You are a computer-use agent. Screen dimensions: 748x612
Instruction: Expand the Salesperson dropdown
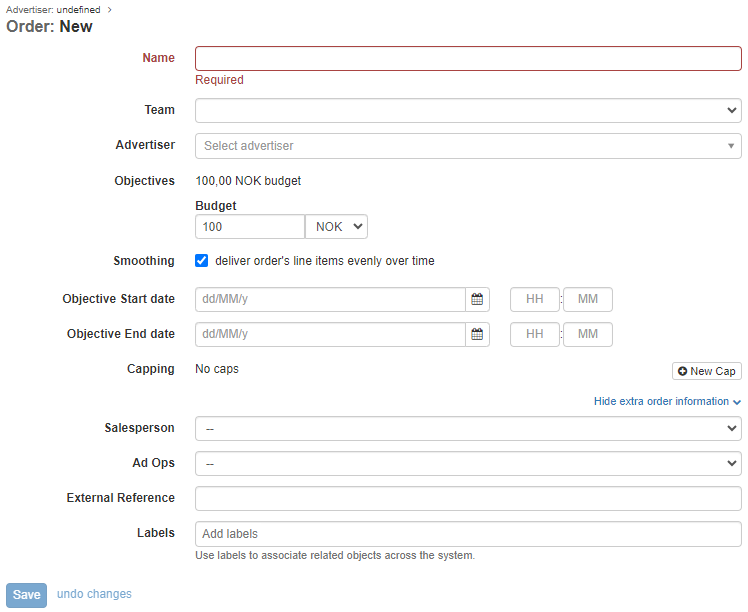(468, 428)
